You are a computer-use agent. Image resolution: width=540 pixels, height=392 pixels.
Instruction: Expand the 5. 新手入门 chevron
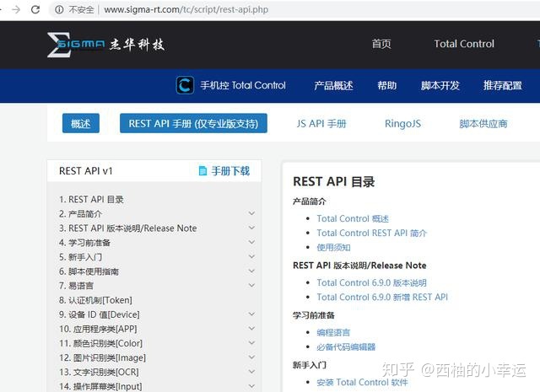pyautogui.click(x=251, y=257)
